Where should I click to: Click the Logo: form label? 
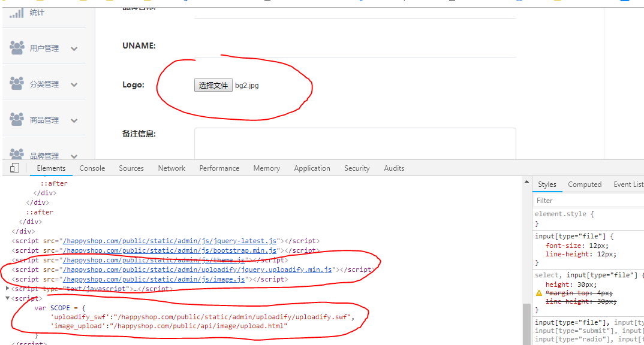point(134,85)
